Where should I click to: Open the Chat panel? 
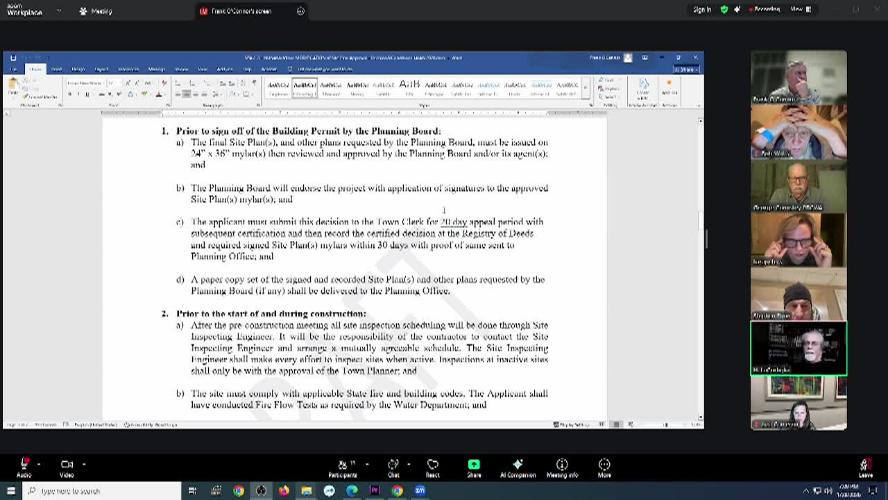point(393,466)
